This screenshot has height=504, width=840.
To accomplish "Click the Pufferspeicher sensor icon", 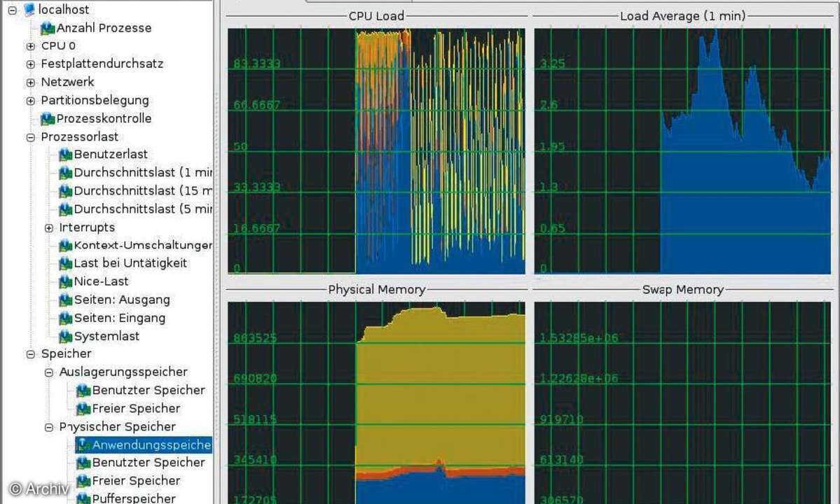I will [83, 498].
